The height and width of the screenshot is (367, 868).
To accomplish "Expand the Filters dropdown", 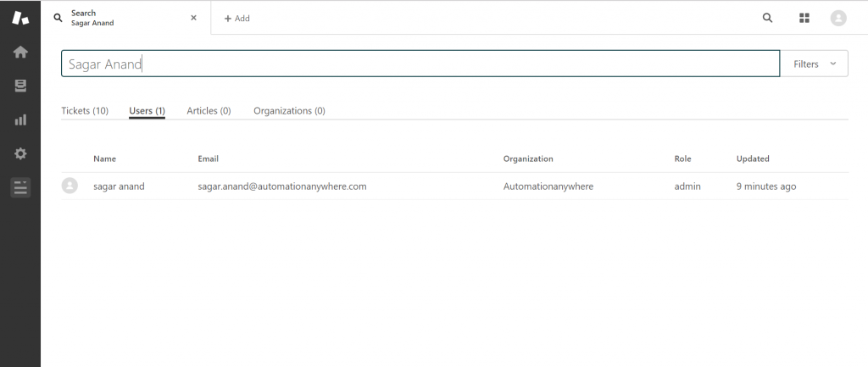I will pos(814,64).
